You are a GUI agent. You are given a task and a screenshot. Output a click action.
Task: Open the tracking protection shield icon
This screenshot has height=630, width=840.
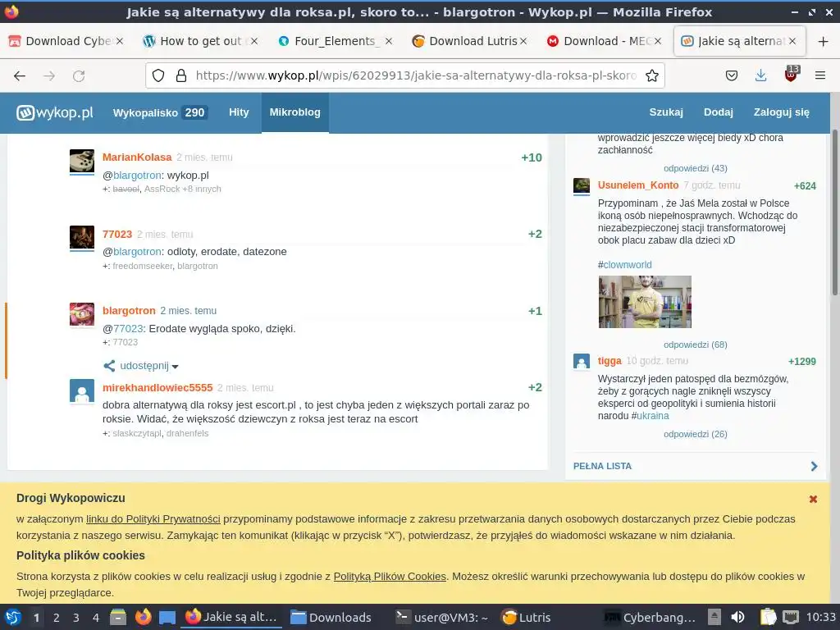pyautogui.click(x=158, y=75)
